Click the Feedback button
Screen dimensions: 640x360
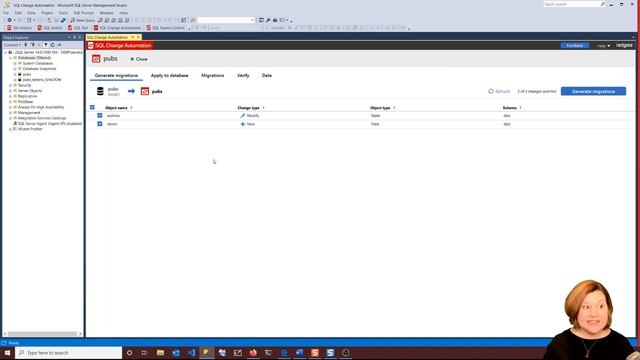click(x=574, y=46)
